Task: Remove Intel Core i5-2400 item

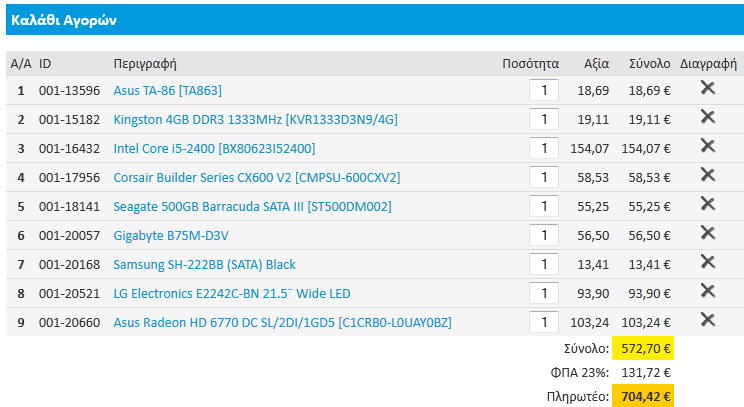Action: 707,146
